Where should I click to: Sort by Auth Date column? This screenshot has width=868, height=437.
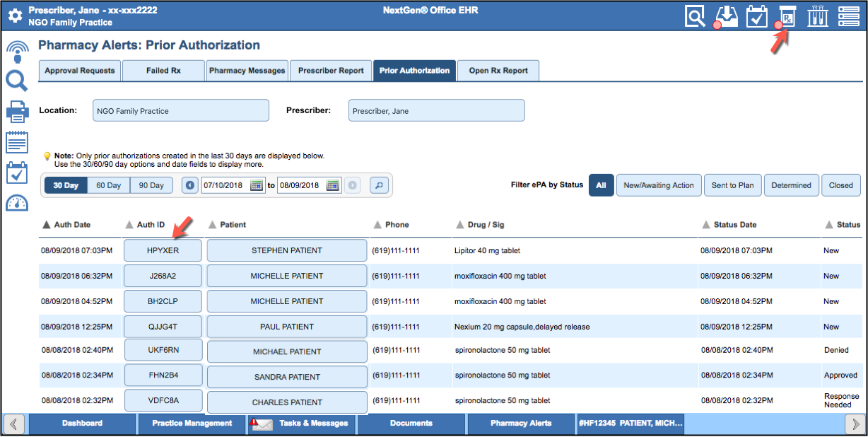click(x=67, y=225)
